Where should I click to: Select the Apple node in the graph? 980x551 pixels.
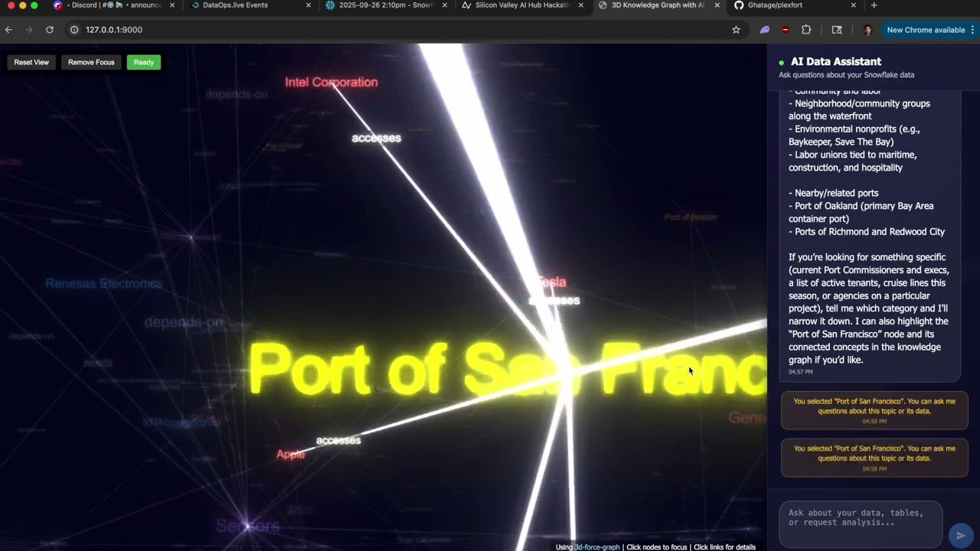pos(290,454)
